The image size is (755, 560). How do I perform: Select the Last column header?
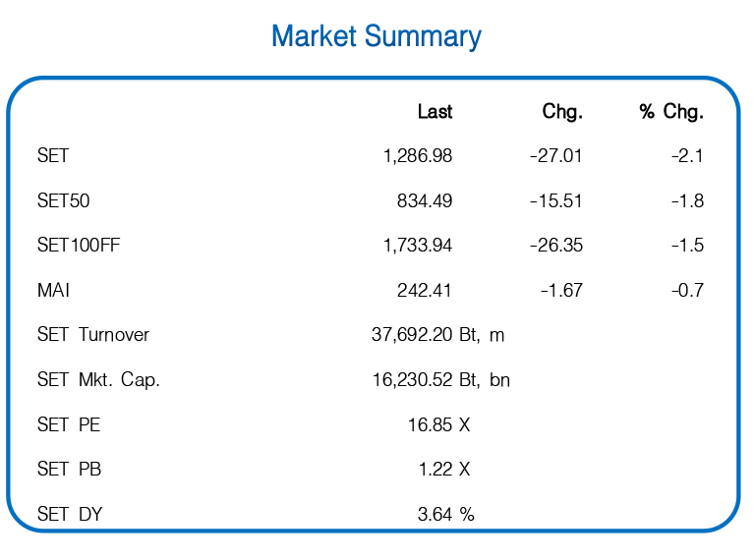[x=435, y=112]
